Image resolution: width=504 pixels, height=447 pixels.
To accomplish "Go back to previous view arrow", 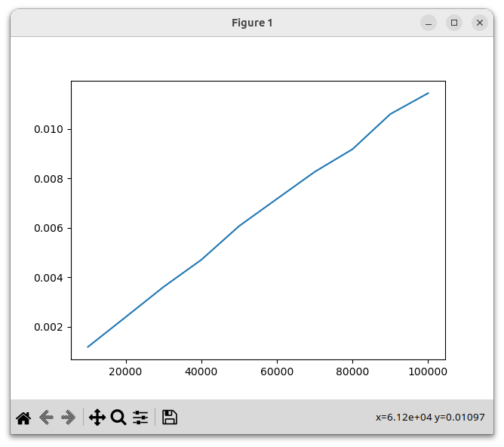I will 46,417.
